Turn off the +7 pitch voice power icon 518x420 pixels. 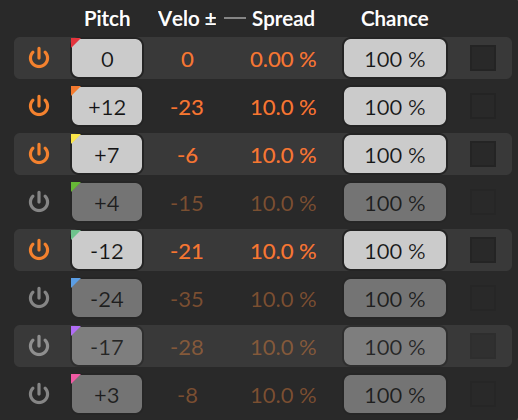(39, 154)
